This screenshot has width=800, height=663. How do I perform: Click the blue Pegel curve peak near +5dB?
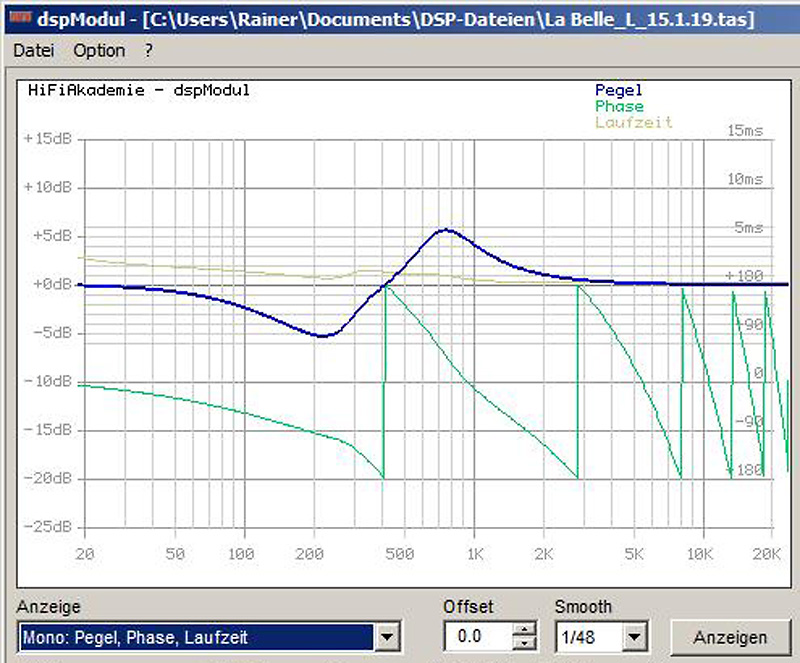click(446, 230)
